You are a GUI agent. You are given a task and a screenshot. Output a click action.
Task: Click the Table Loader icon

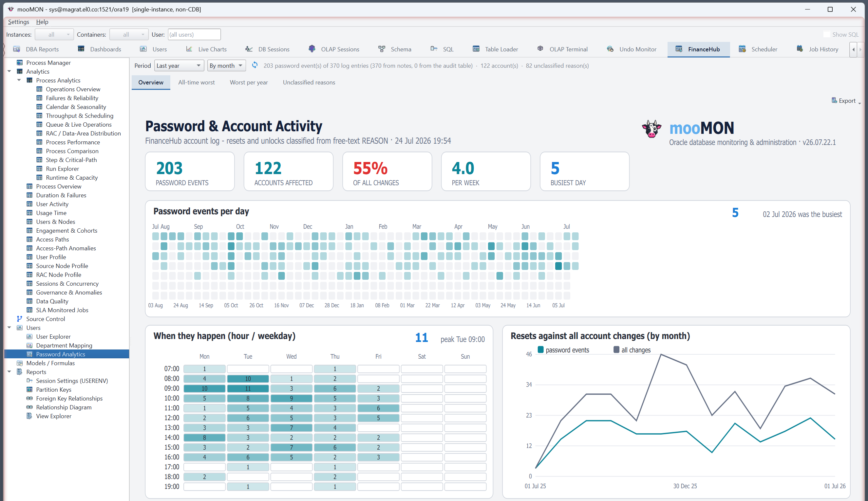click(x=476, y=49)
